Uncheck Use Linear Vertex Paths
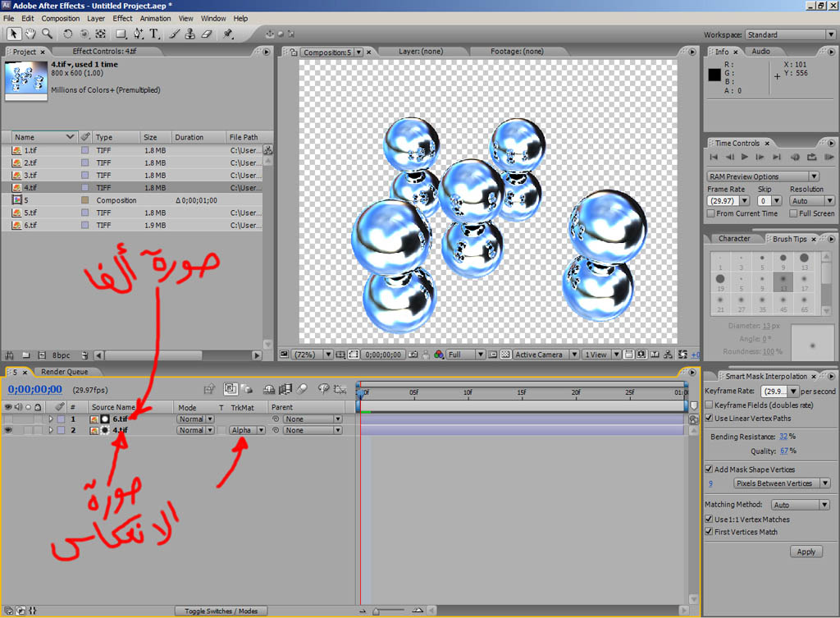840x618 pixels. [x=709, y=418]
